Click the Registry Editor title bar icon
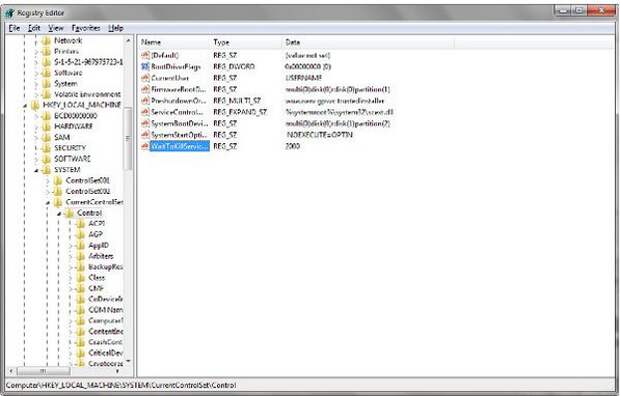 click(10, 13)
